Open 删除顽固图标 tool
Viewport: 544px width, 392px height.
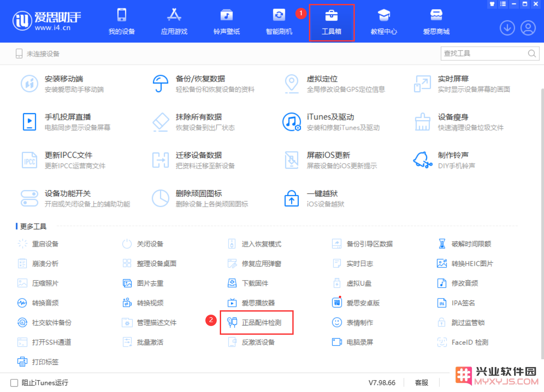point(200,198)
